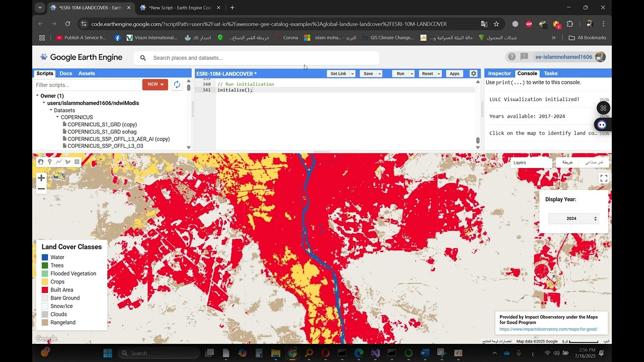The image size is (644, 362).
Task: Switch map to خريطة (map) view
Action: pyautogui.click(x=567, y=162)
